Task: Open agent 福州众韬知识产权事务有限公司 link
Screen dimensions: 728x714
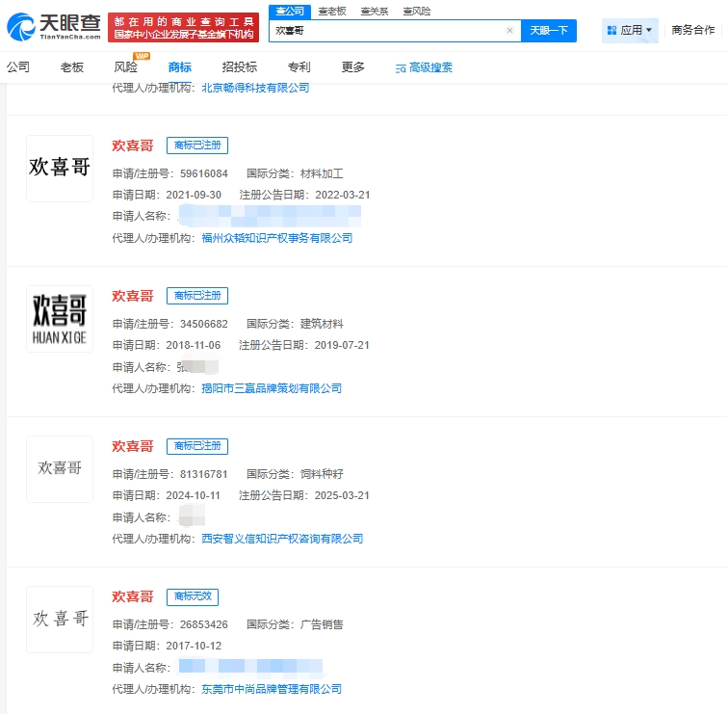Action: tap(276, 238)
